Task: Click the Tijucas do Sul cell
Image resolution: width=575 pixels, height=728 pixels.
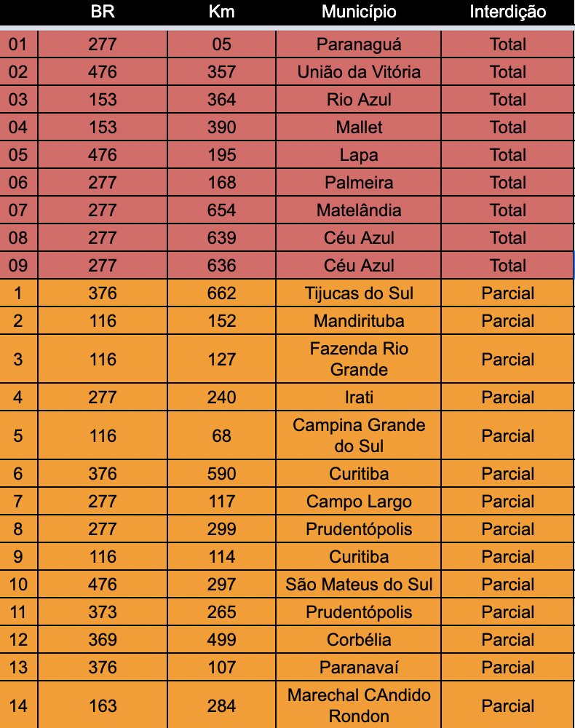Action: pos(359,293)
